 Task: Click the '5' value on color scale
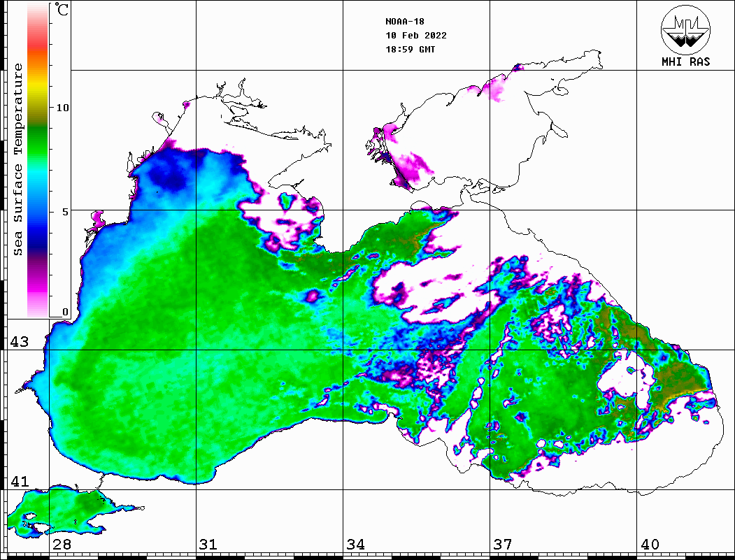pos(66,212)
